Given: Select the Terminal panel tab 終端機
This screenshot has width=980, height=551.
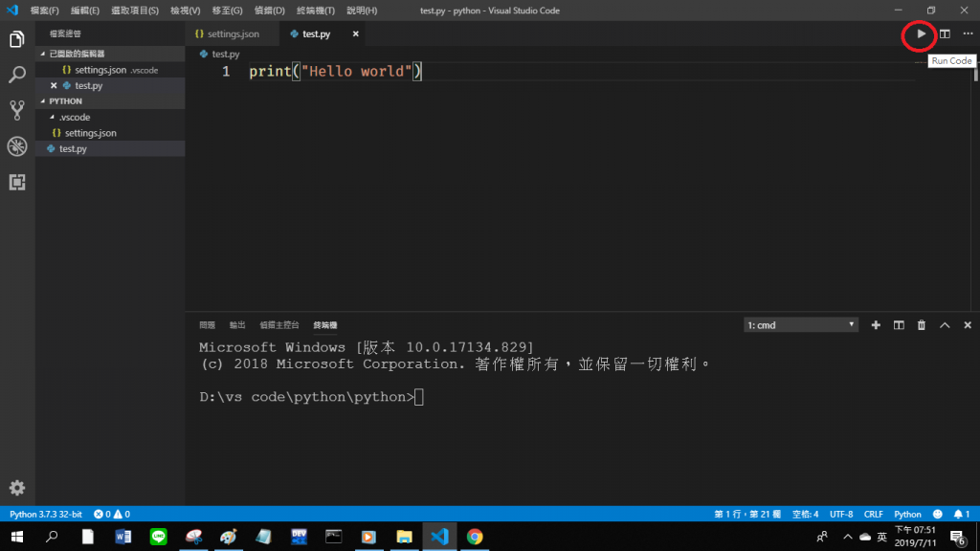Looking at the screenshot, I should pos(325,325).
